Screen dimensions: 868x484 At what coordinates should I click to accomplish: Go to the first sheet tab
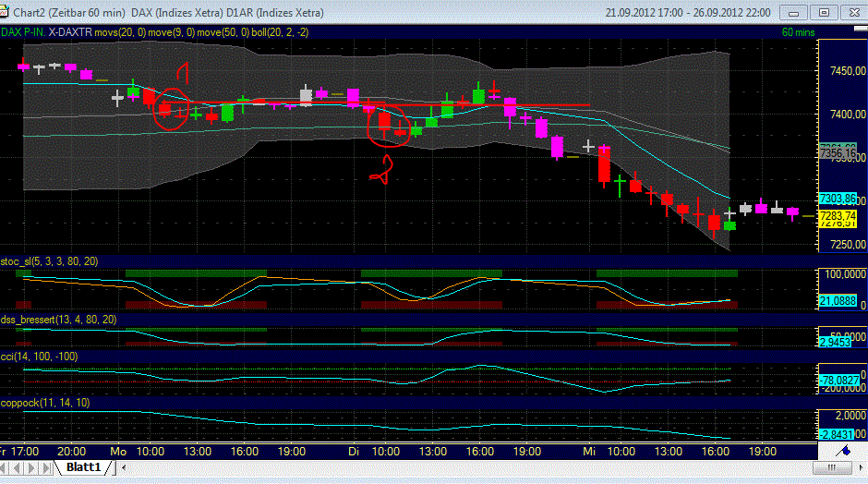pos(4,468)
